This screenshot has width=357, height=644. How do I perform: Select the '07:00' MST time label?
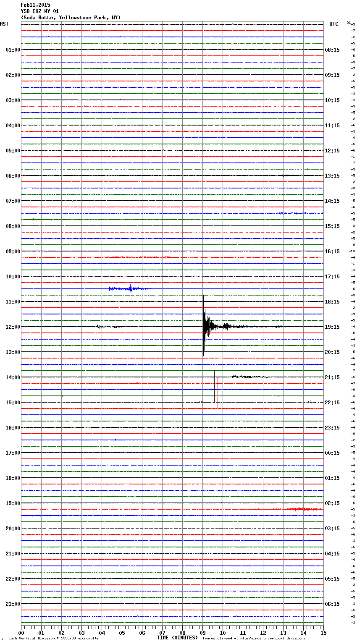pos(13,201)
